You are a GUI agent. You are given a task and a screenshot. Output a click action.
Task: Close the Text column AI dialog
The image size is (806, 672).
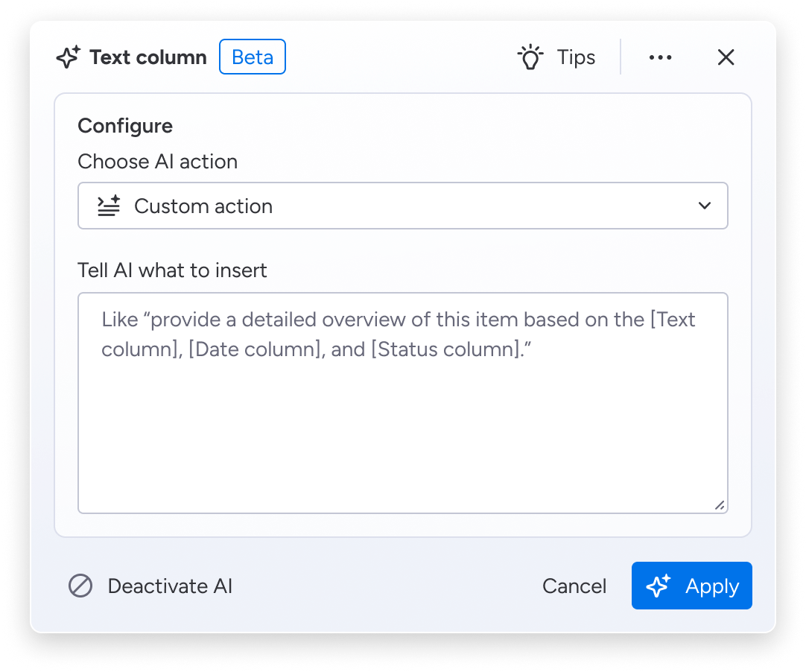(726, 57)
